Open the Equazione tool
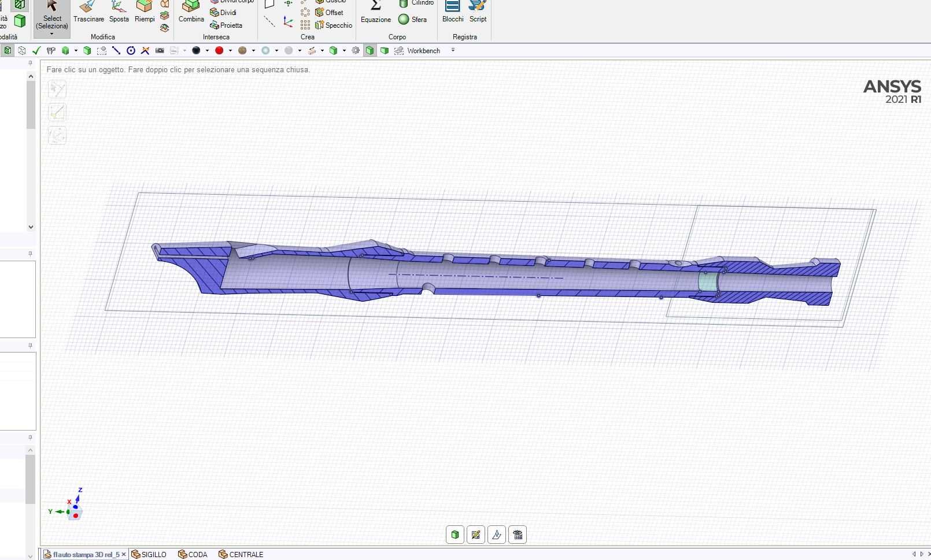931x560 pixels. (376, 13)
